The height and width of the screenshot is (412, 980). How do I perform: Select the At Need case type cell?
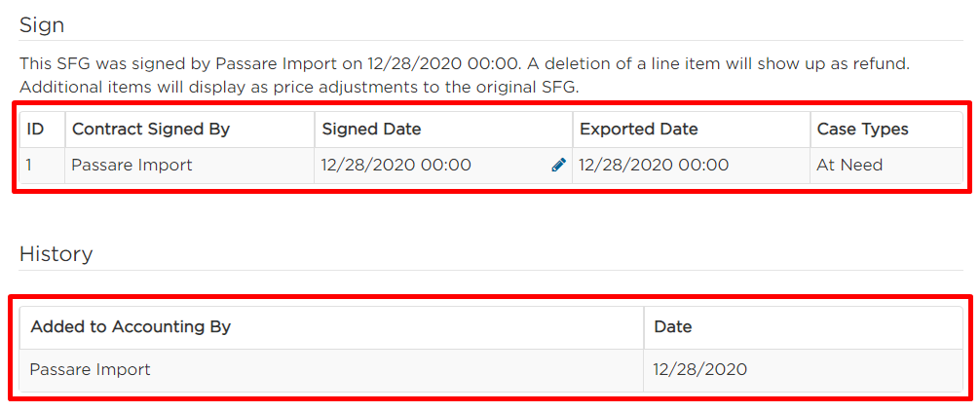point(886,166)
